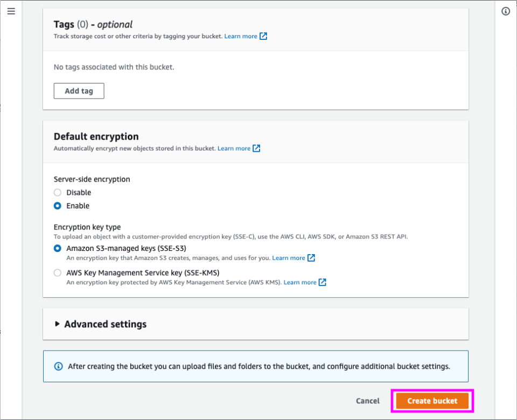The image size is (517, 420).
Task: Click external link icon beside Tags Learn more
Action: [x=263, y=36]
